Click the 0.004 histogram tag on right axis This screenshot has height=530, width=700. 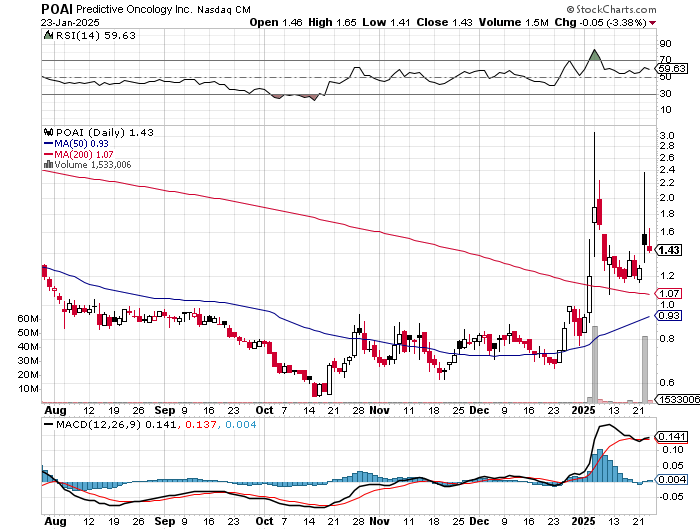click(672, 479)
